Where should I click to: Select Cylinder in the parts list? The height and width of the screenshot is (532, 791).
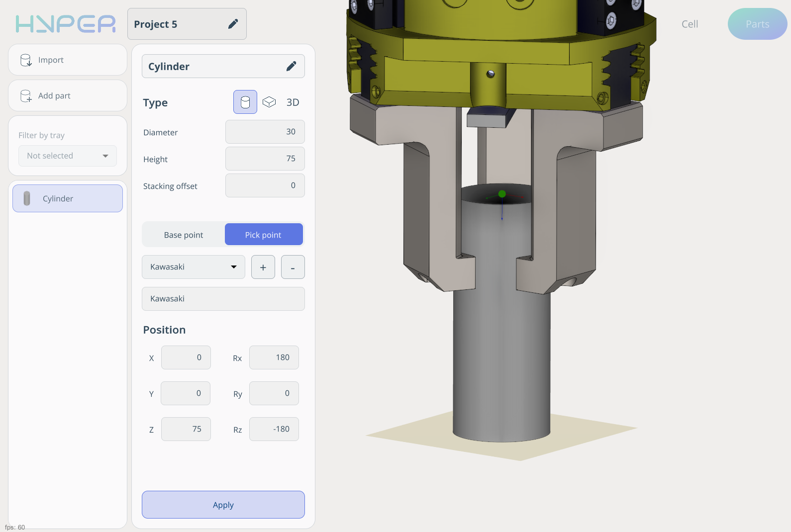68,198
